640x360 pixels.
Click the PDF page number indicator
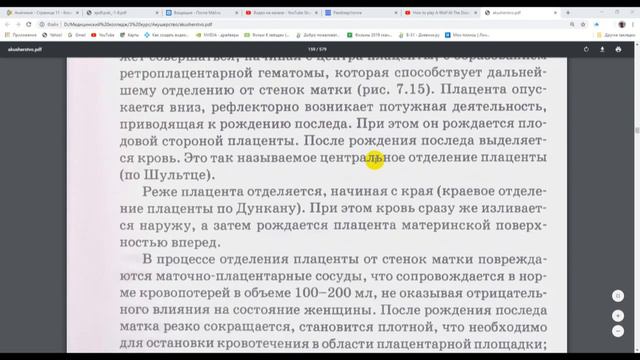coord(317,49)
